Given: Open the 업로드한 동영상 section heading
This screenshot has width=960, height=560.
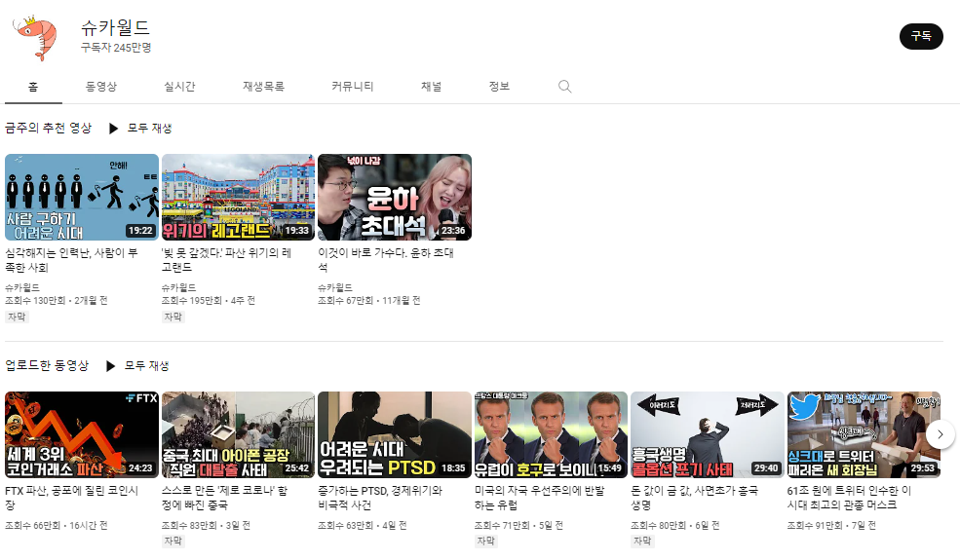Looking at the screenshot, I should (x=47, y=365).
